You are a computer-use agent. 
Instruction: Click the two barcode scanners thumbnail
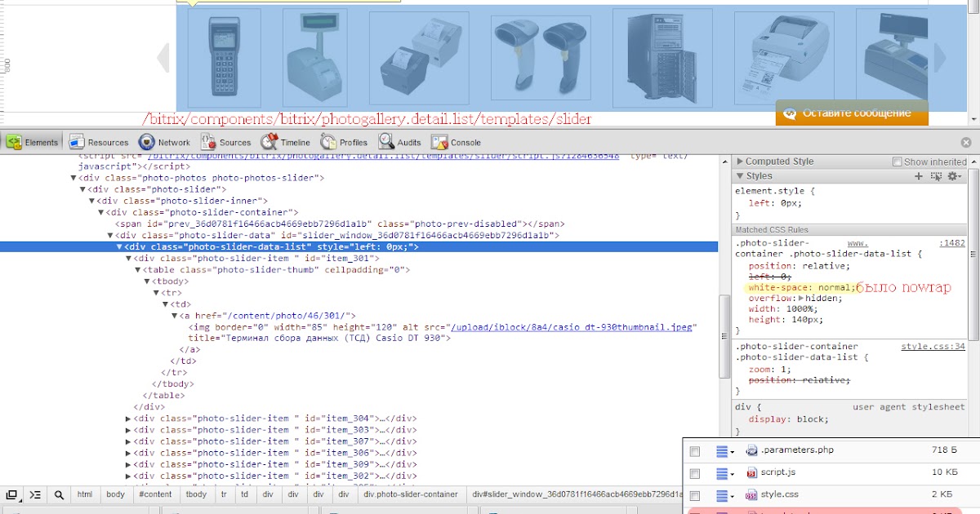pos(541,56)
